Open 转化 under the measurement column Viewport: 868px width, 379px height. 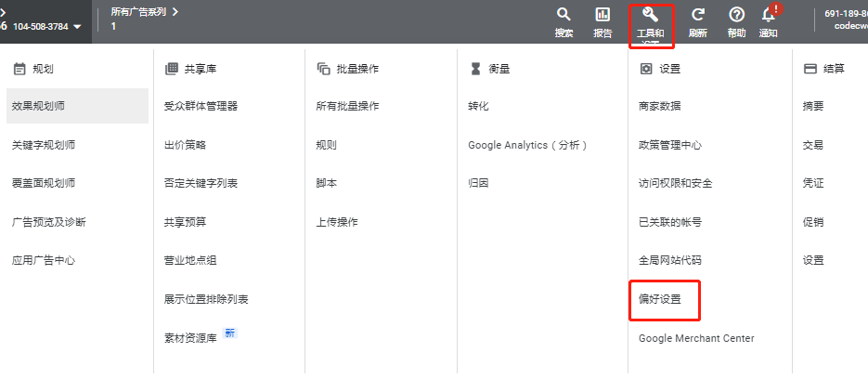click(x=478, y=106)
